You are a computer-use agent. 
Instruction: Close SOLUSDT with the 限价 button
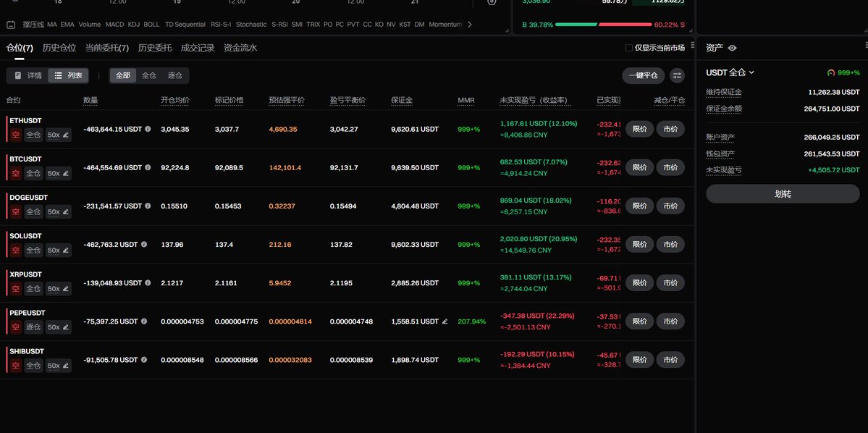tap(639, 244)
